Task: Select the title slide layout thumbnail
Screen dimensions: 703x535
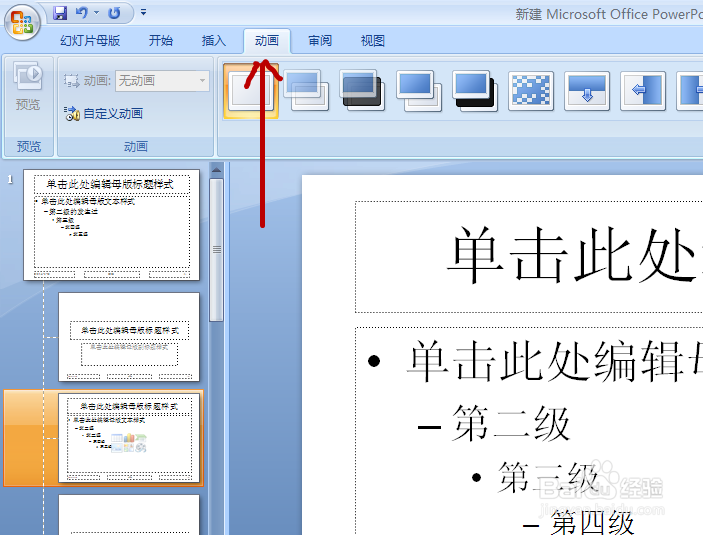Action: [x=129, y=337]
